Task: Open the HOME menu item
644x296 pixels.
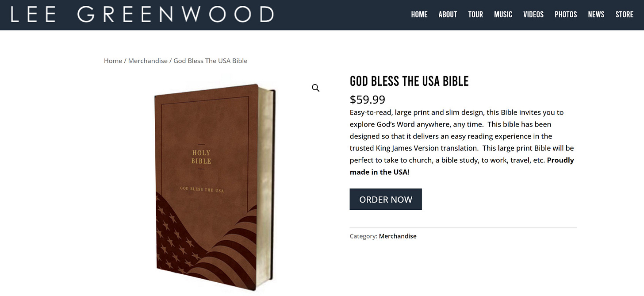Action: pyautogui.click(x=419, y=15)
